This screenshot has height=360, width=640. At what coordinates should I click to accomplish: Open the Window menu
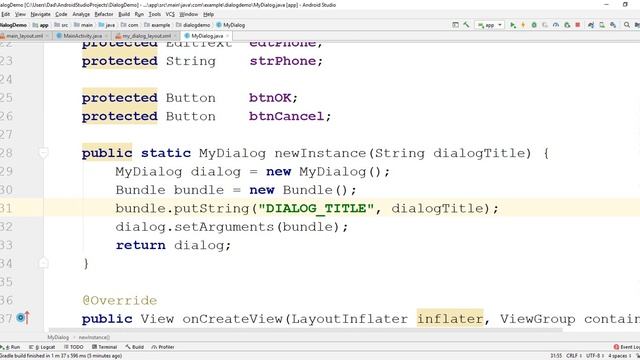(189, 14)
